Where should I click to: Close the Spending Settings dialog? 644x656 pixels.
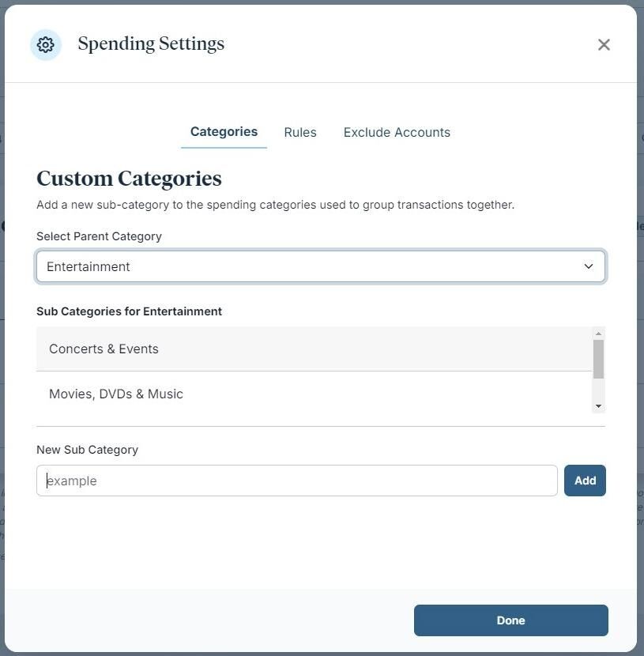point(604,45)
